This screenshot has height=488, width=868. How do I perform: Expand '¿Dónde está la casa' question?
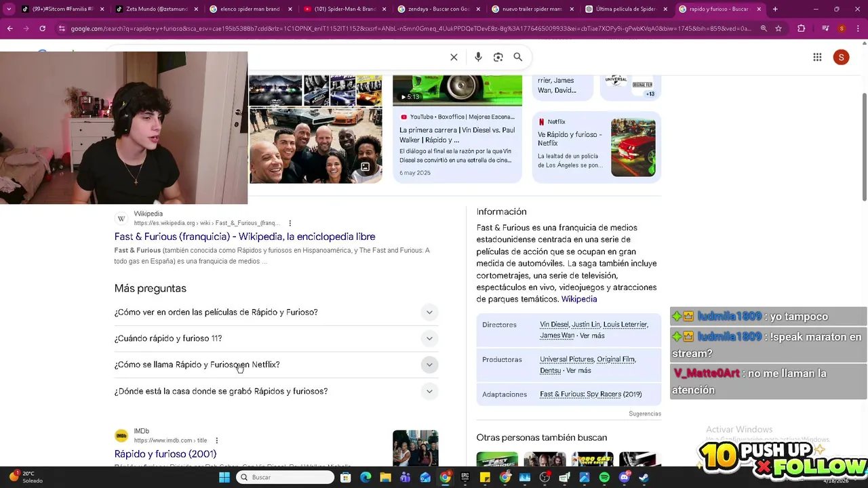tap(276, 391)
